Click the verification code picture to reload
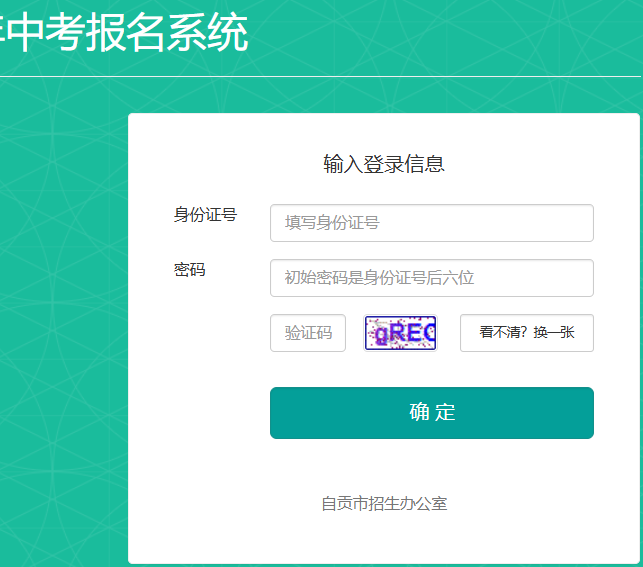The image size is (643, 567). (x=401, y=333)
